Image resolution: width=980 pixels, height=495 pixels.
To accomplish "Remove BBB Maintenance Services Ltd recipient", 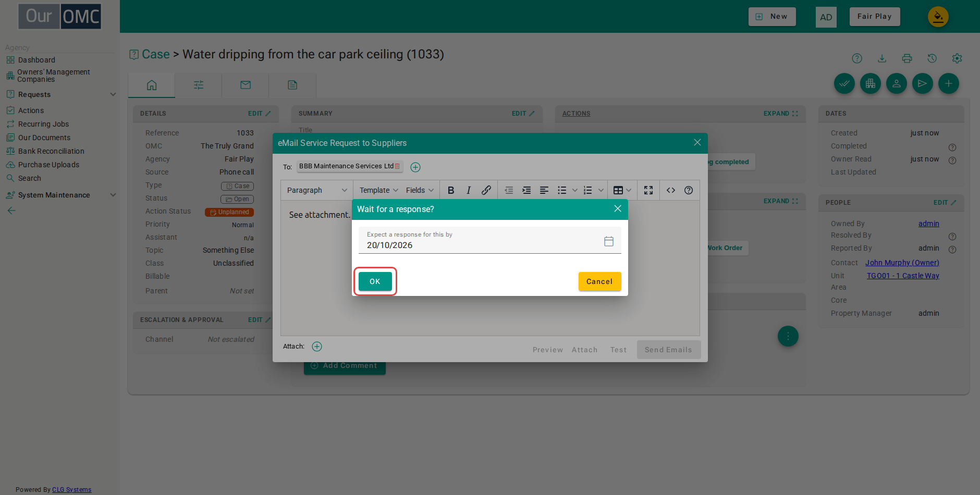I will click(397, 166).
